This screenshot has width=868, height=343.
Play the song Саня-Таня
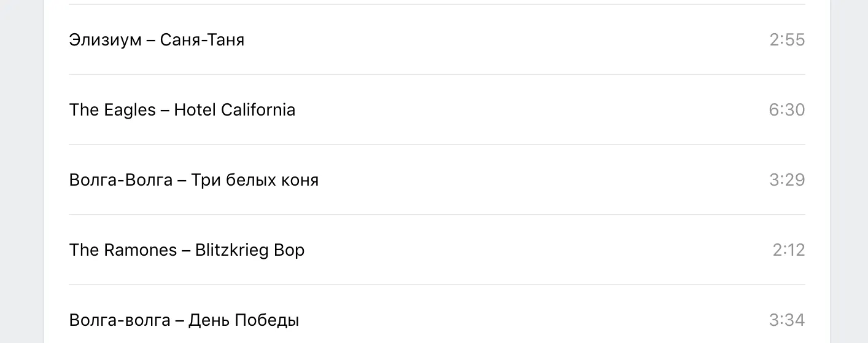click(202, 40)
